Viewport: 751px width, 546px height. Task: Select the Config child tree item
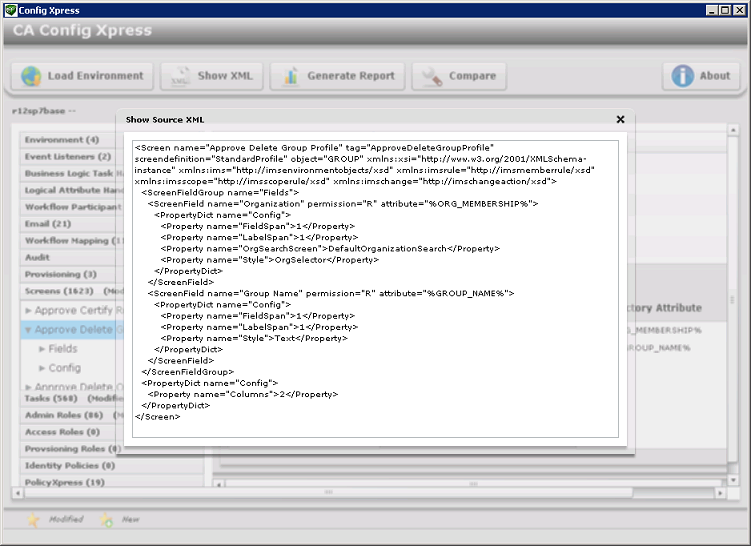click(x=63, y=368)
